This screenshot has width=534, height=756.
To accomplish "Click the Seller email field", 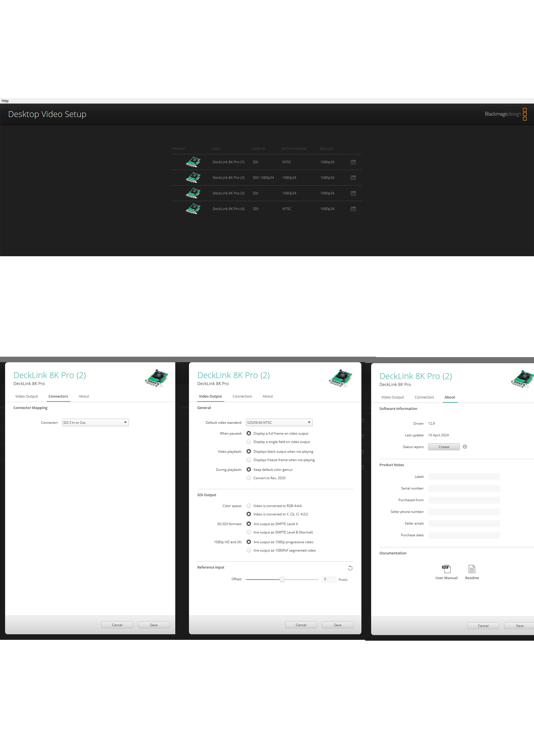I will 464,523.
